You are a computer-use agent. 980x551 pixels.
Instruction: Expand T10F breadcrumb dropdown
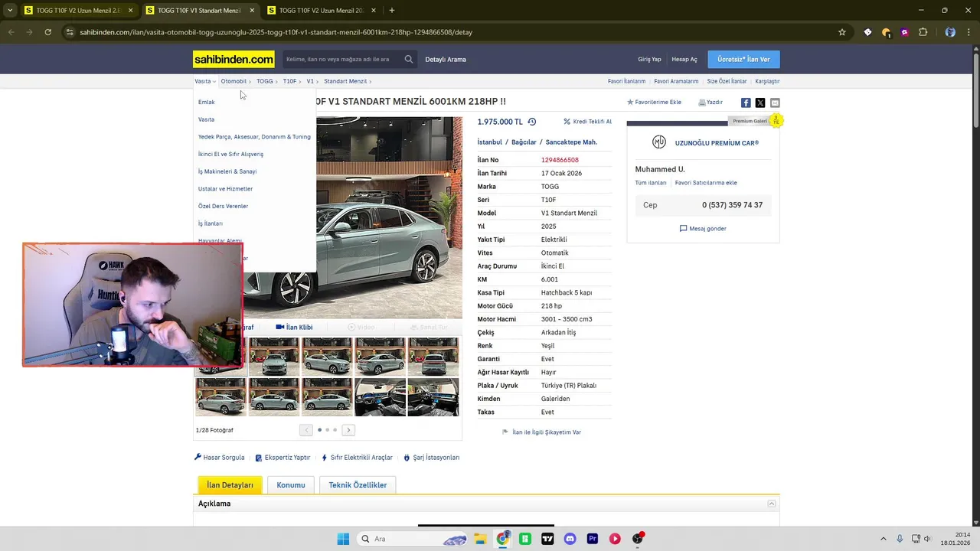(x=292, y=81)
